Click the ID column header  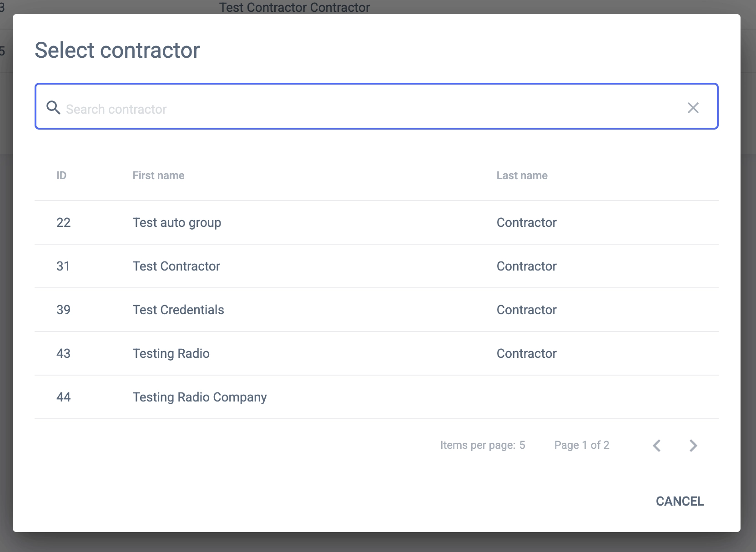(61, 176)
